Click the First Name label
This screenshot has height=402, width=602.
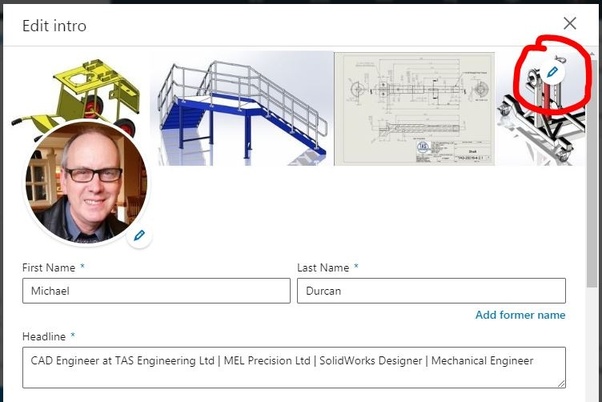[49, 268]
